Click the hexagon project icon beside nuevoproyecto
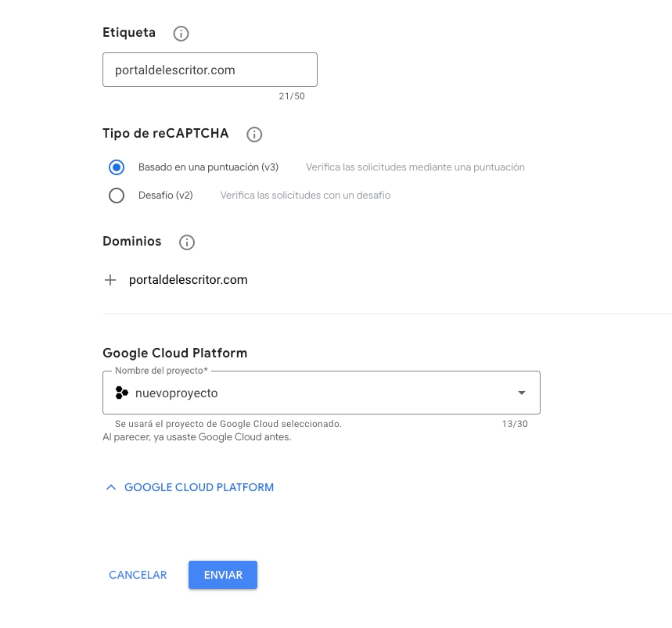The height and width of the screenshot is (628, 672). tap(121, 393)
